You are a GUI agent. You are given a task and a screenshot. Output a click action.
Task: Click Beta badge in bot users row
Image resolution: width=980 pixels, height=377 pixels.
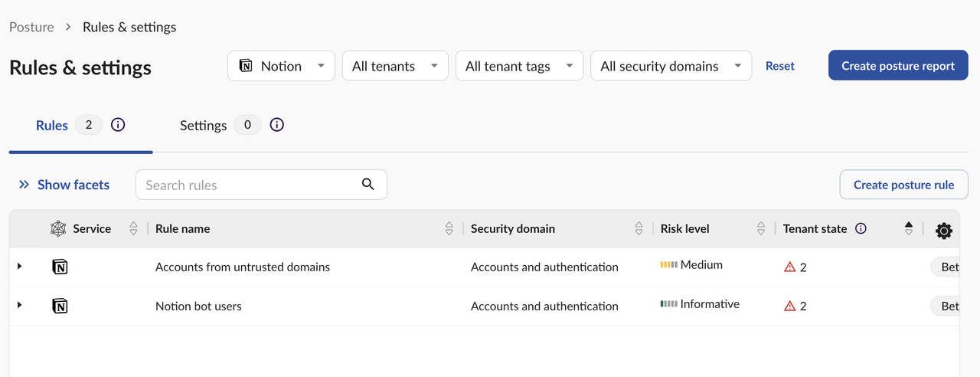click(x=945, y=306)
